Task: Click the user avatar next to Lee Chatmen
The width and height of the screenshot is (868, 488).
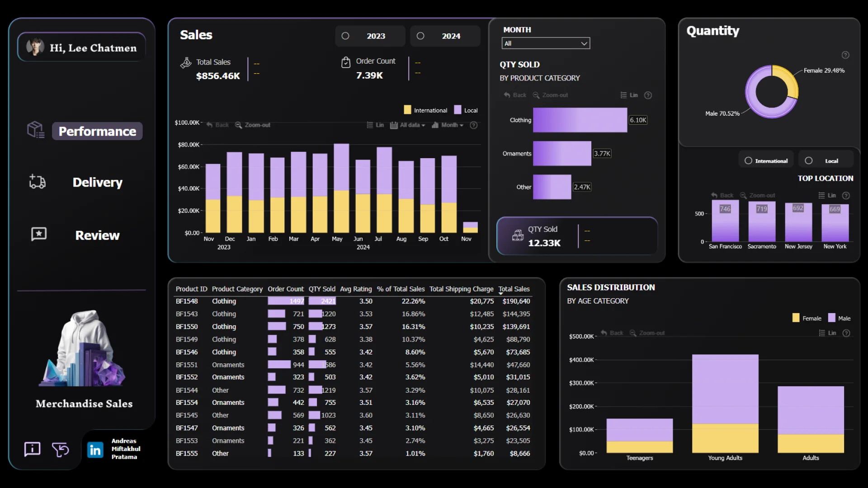Action: click(x=35, y=47)
